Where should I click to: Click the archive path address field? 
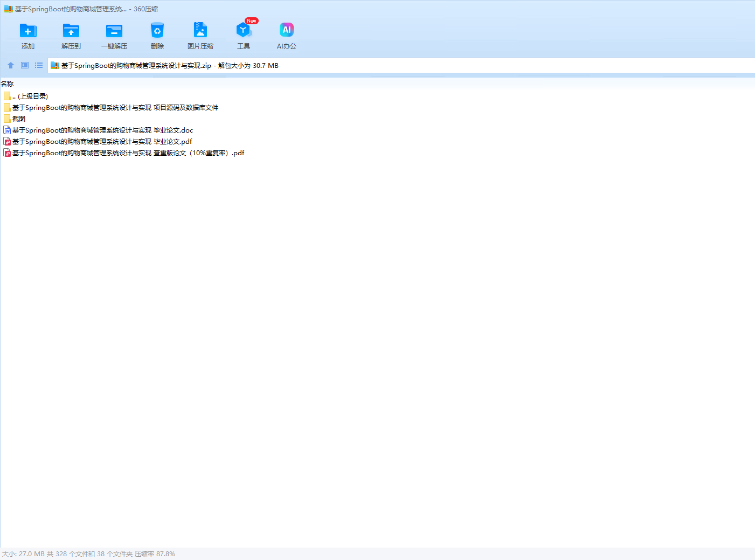click(x=401, y=66)
